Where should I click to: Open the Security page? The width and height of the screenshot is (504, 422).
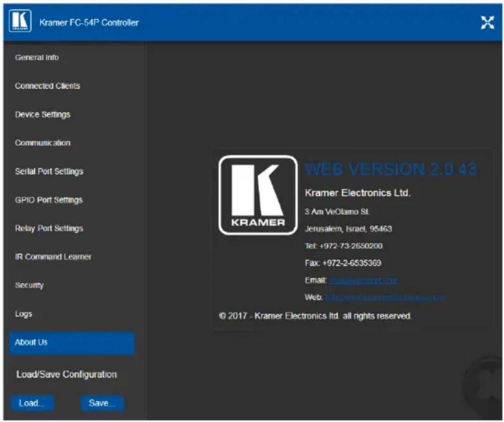(29, 285)
